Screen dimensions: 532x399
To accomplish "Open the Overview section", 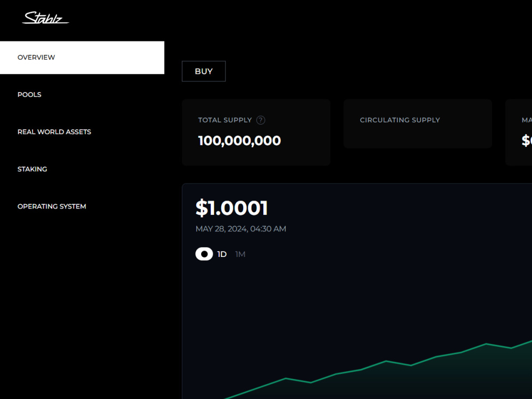I will click(x=82, y=57).
